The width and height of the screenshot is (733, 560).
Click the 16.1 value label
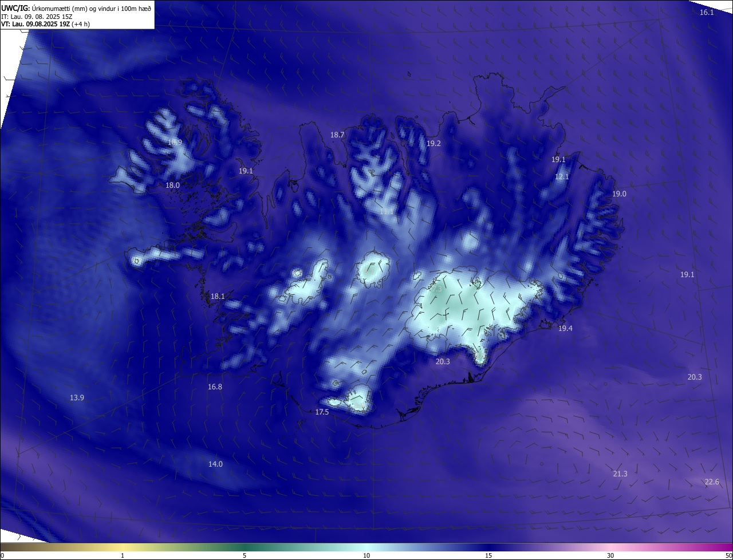[707, 13]
